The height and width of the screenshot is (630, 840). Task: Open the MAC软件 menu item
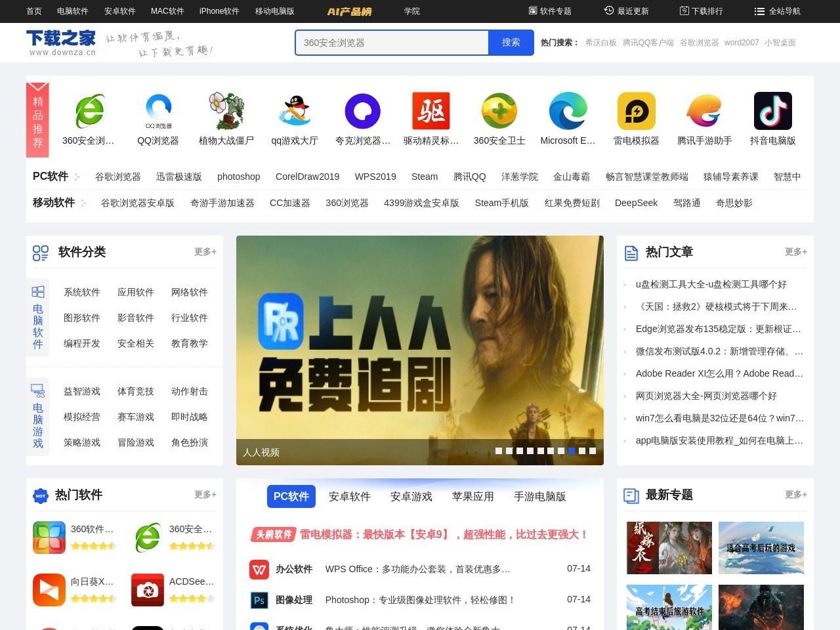pos(167,11)
